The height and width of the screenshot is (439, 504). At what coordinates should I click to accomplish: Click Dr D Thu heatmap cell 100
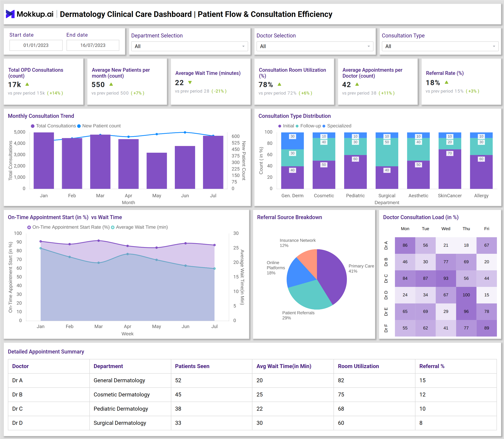point(466,295)
